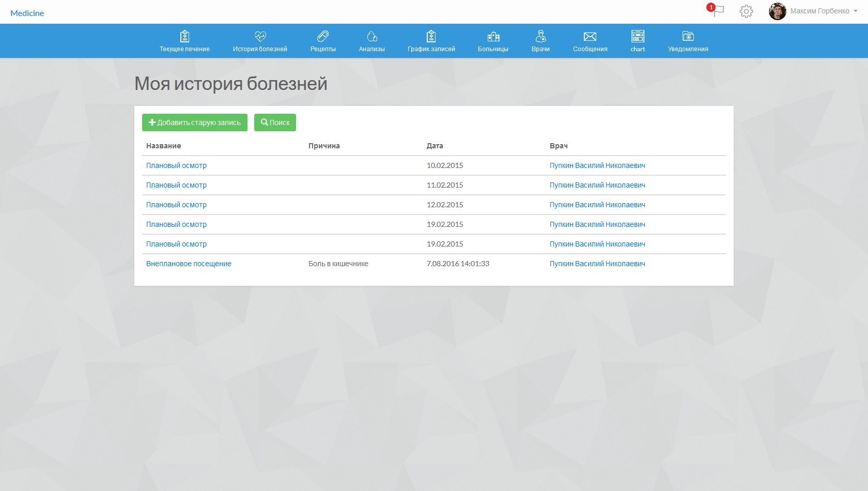Open the notifications flag with red badge
The image size is (868, 491).
click(x=716, y=10)
